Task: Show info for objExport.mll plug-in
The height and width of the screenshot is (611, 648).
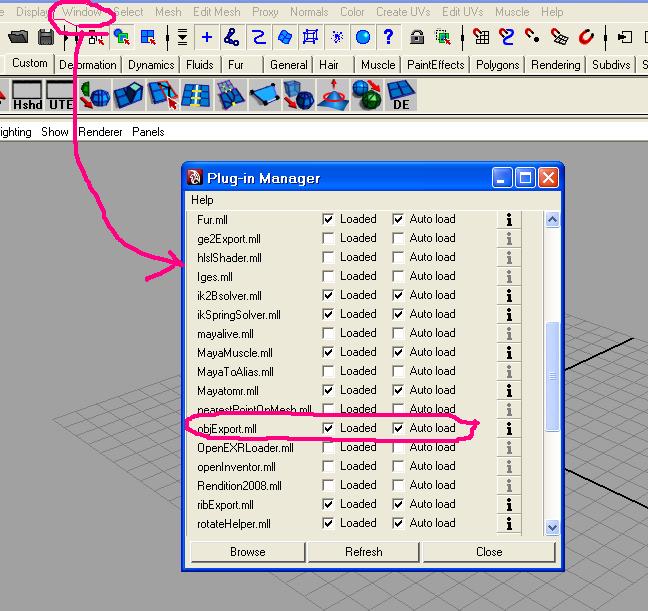Action: click(509, 428)
